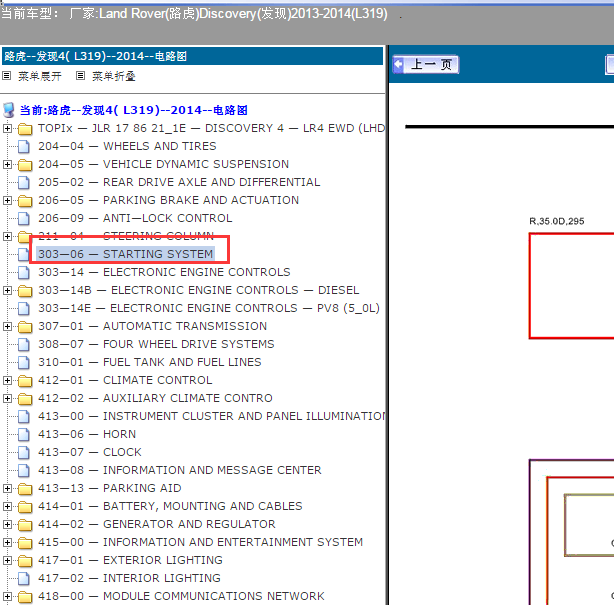Image resolution: width=614 pixels, height=605 pixels.
Task: Expand the 415-00 Information and Entertainment System node
Action: click(7, 543)
